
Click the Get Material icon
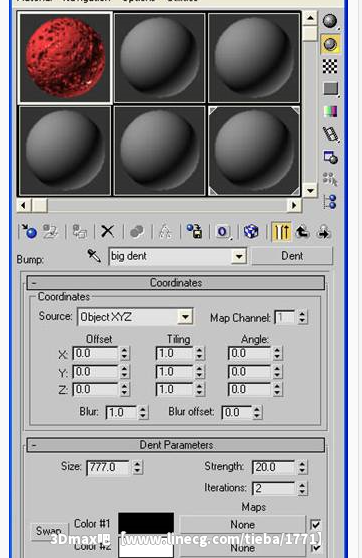point(30,232)
